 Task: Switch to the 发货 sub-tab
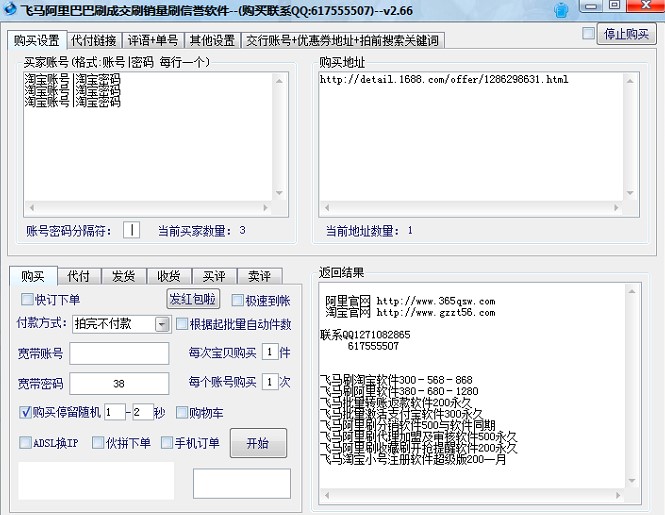(123, 276)
